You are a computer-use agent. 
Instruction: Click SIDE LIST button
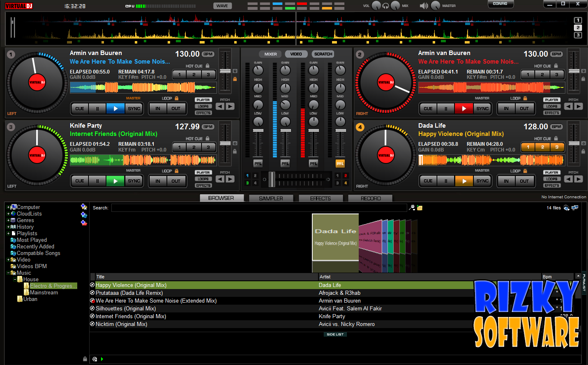point(335,335)
